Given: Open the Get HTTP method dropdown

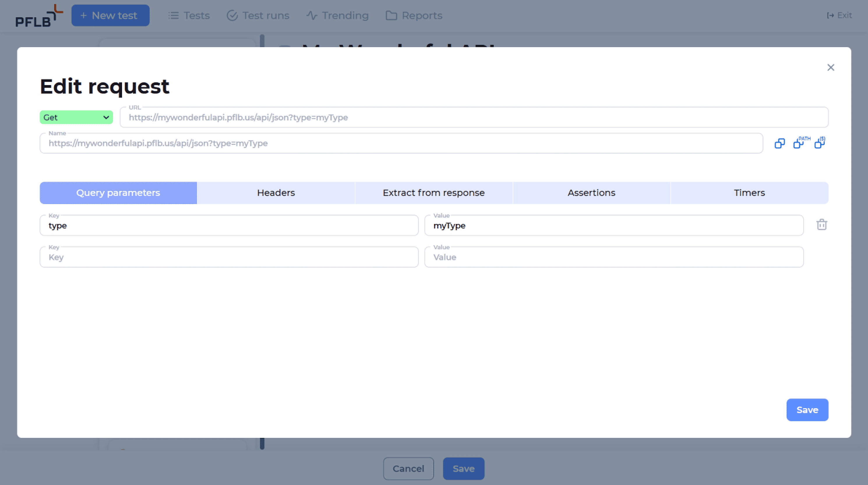Looking at the screenshot, I should click(x=76, y=117).
